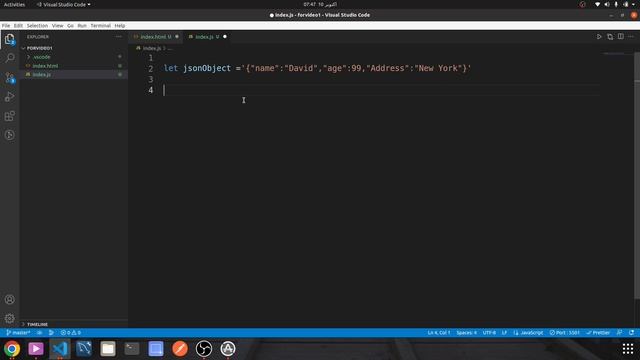Open the system status menu dropdown
This screenshot has height=360, width=640.
click(x=615, y=4)
